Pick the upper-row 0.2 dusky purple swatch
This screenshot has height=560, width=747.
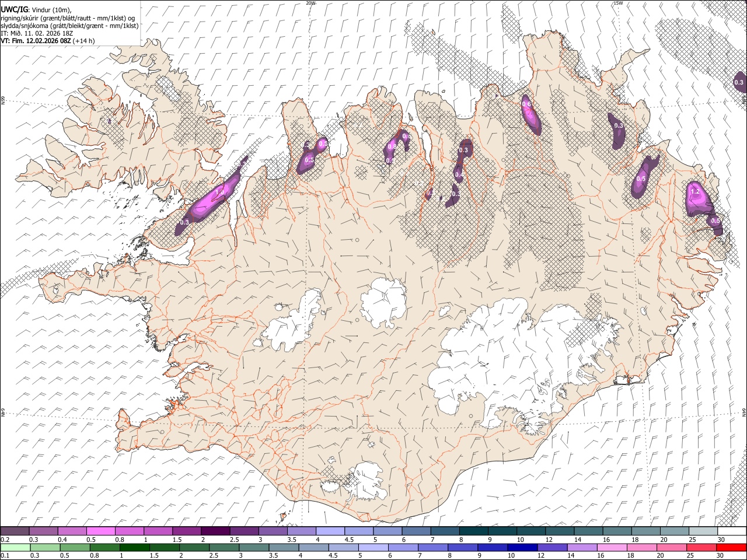15,531
